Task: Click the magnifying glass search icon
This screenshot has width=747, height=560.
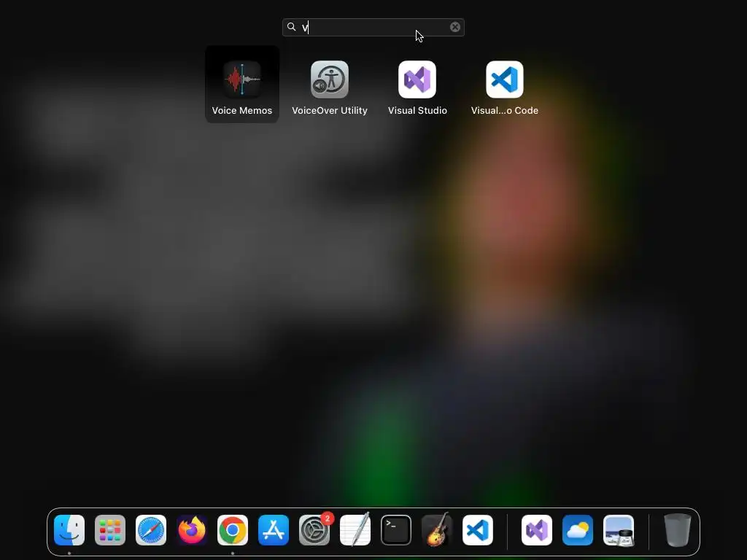Action: (292, 27)
